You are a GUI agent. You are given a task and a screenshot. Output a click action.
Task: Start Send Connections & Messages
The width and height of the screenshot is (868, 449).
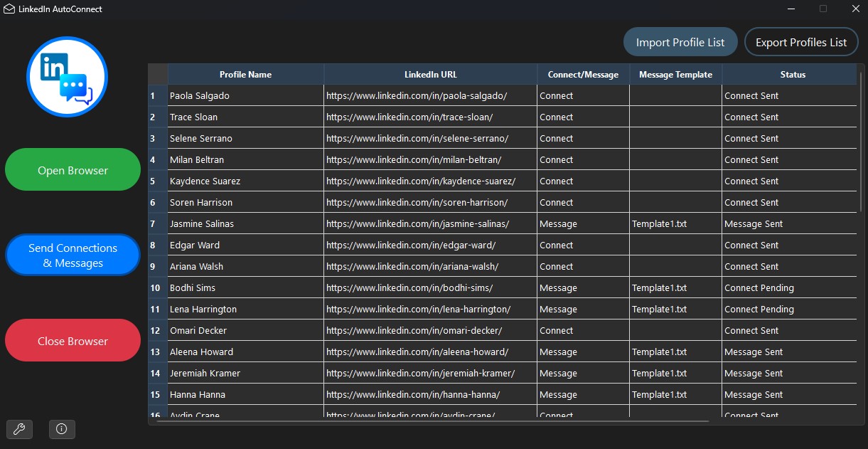[x=73, y=255]
